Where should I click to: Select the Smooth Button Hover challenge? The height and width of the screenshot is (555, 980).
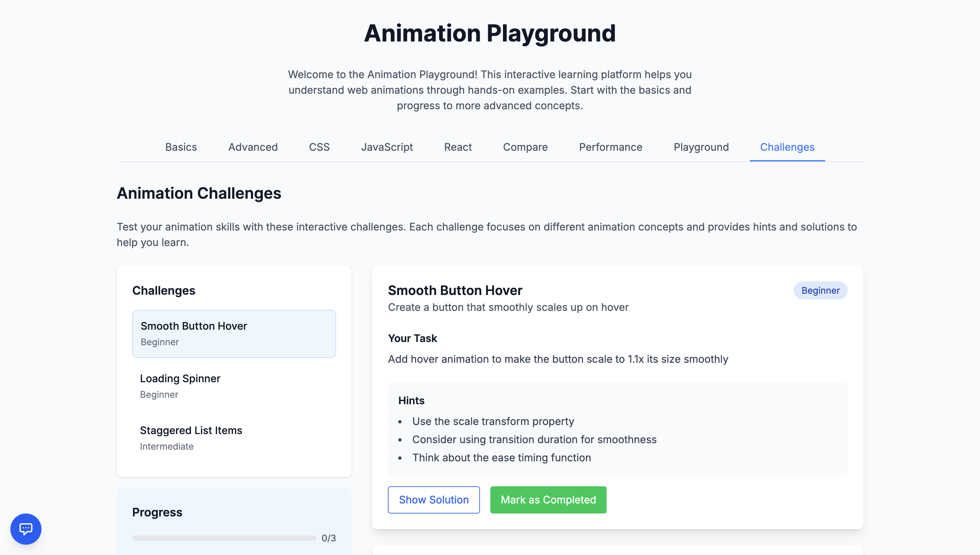[234, 334]
